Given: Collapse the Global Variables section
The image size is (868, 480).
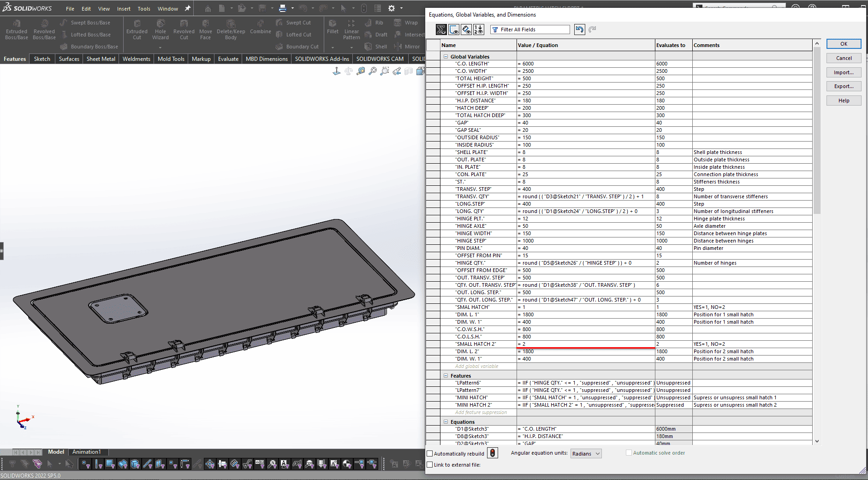Looking at the screenshot, I should point(446,57).
